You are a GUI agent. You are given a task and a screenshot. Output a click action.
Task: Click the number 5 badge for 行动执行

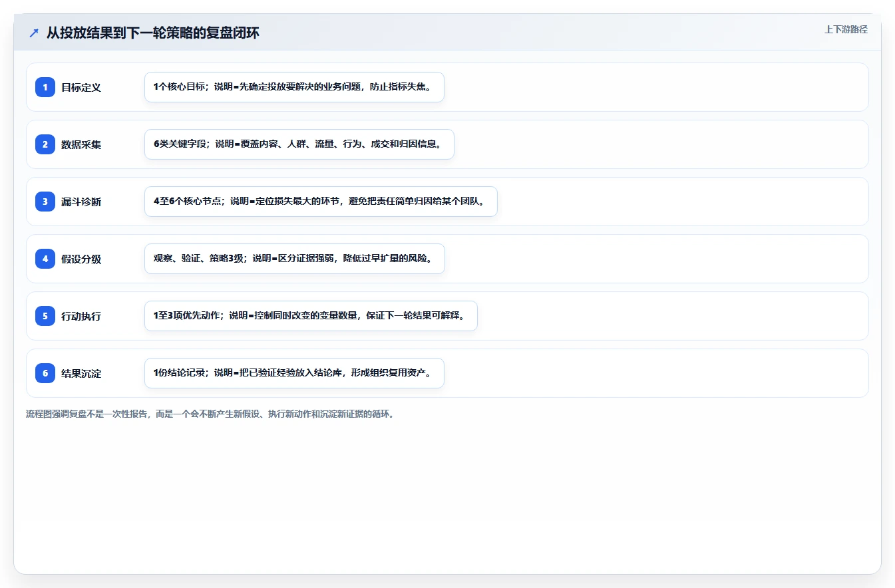pos(45,316)
